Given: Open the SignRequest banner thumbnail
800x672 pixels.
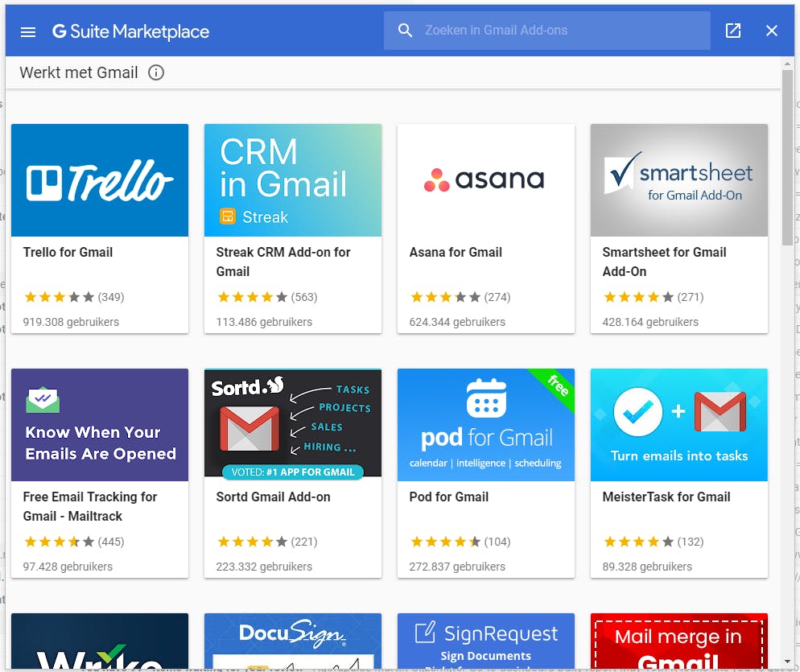Looking at the screenshot, I should coord(486,641).
